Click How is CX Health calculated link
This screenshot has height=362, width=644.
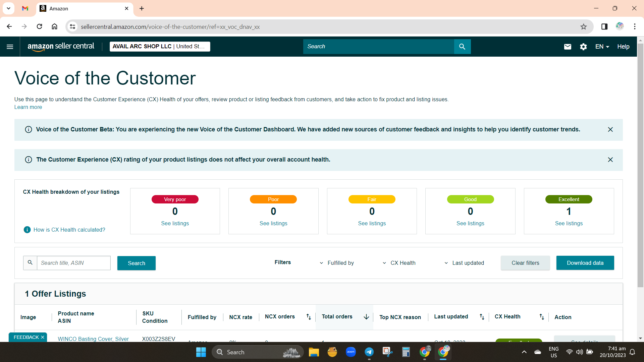tap(69, 230)
